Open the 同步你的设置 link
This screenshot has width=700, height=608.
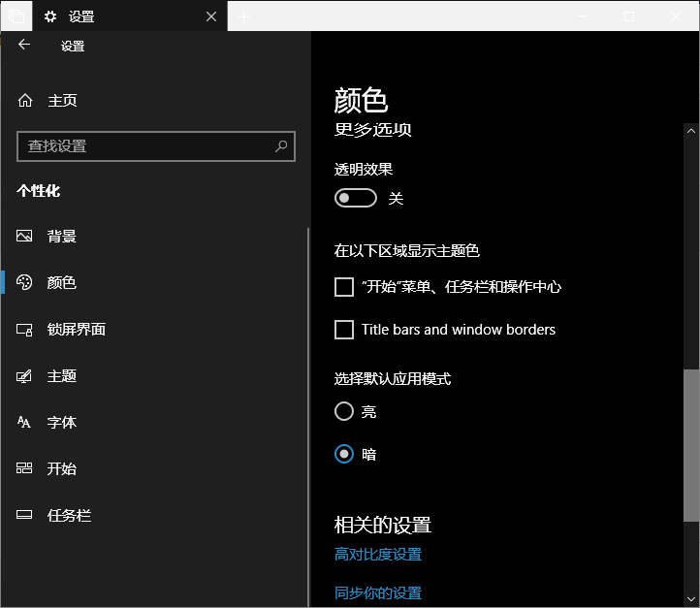click(x=378, y=593)
